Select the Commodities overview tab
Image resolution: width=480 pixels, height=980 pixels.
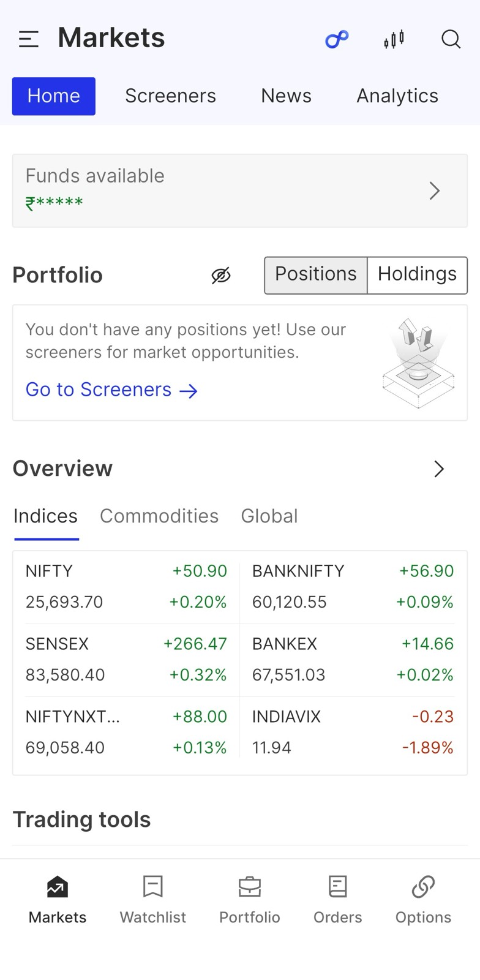[x=159, y=516]
